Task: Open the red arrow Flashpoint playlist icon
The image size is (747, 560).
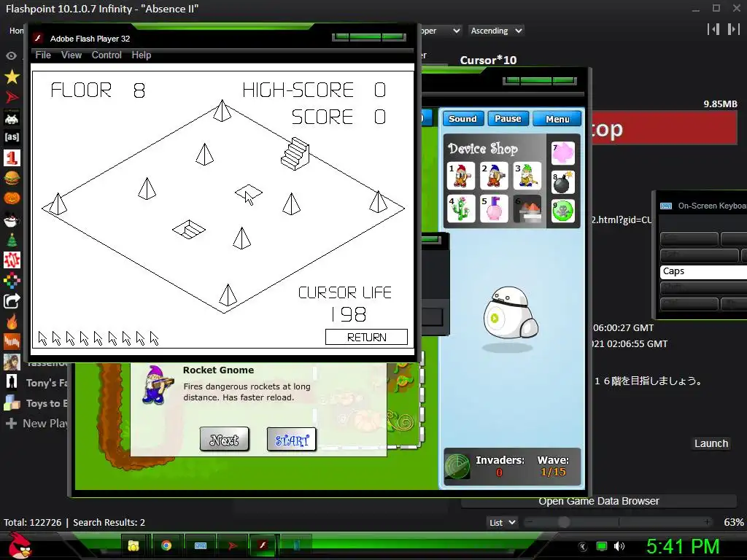Action: 12,98
